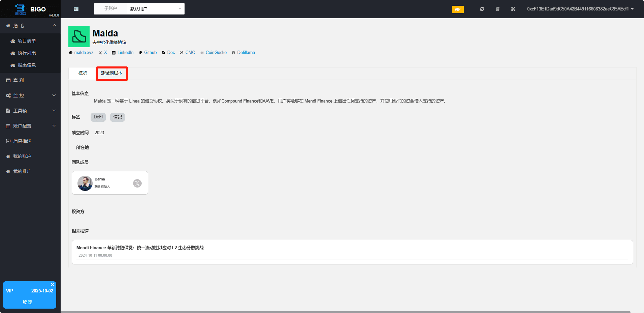
Task: Click the 2025-10-02 VIP expiry date
Action: (x=42, y=291)
